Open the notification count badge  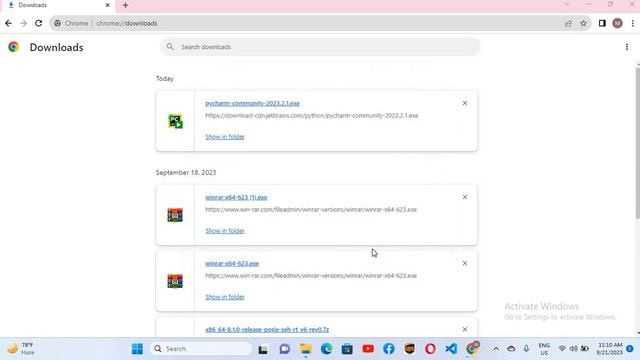(x=630, y=349)
